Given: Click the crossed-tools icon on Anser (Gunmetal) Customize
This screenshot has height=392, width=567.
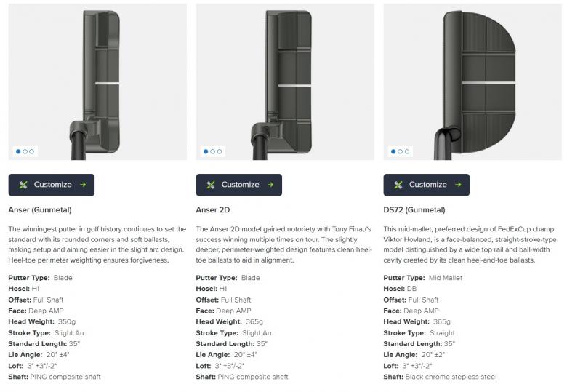Looking at the screenshot, I should (x=23, y=185).
